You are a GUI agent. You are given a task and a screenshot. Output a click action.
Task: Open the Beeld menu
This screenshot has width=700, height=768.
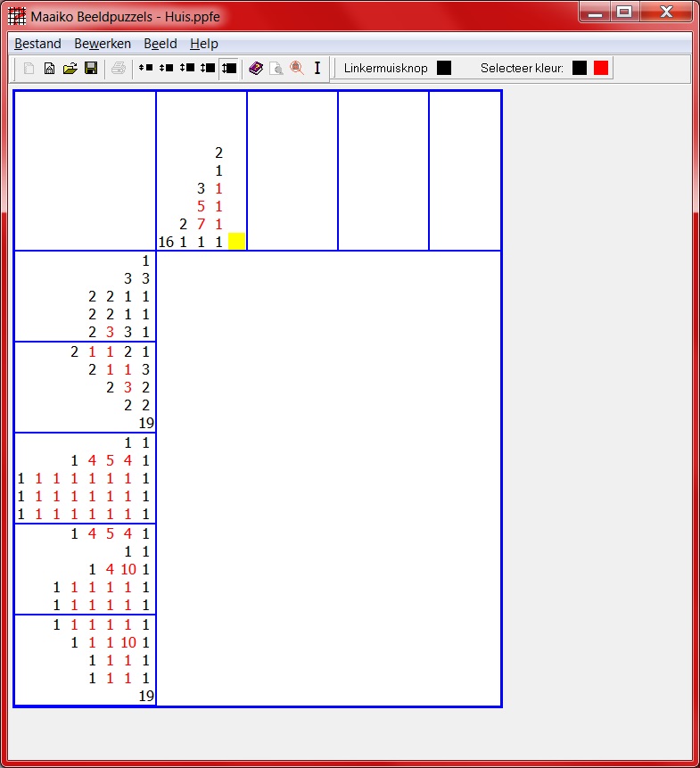161,44
